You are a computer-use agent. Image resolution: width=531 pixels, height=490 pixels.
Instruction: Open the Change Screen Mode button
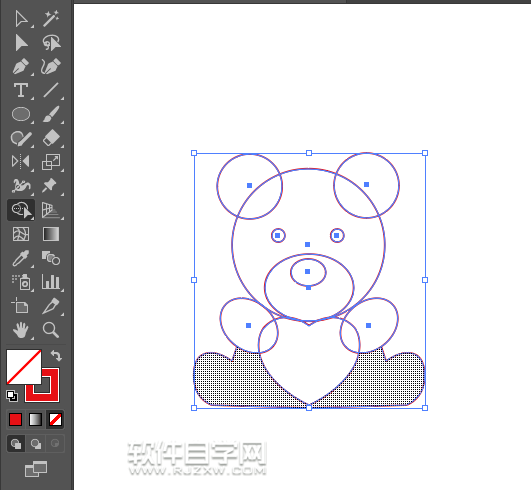tap(36, 469)
